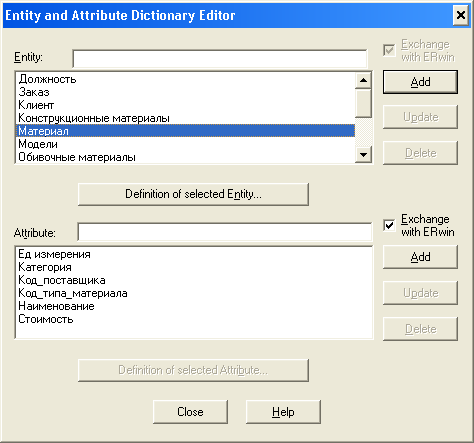The width and height of the screenshot is (474, 443).
Task: Select Ед измерения attribute
Action: pos(194,254)
